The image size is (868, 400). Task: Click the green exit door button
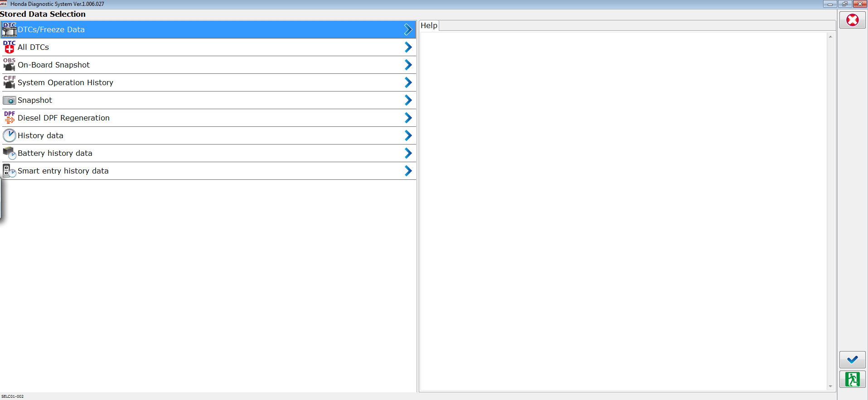pos(852,379)
